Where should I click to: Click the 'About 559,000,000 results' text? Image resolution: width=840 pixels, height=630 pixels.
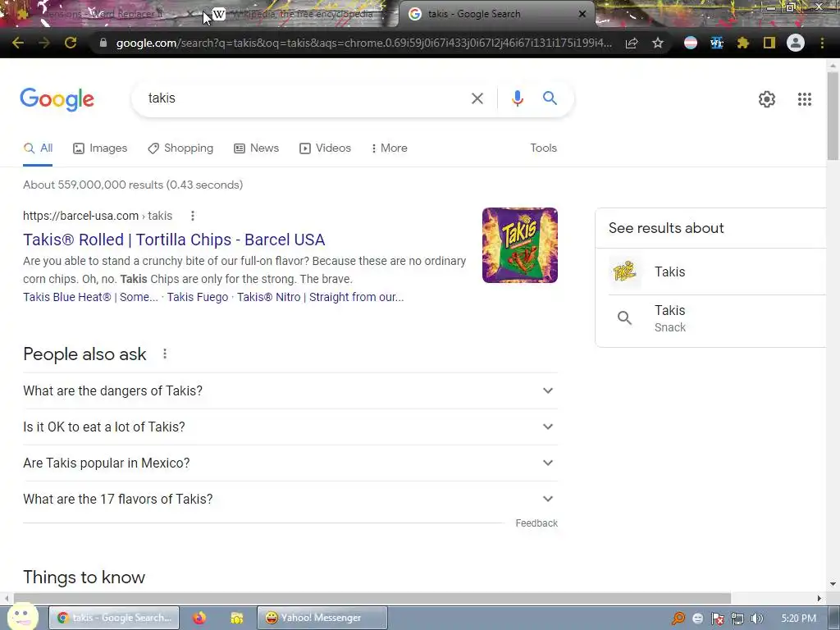point(133,185)
